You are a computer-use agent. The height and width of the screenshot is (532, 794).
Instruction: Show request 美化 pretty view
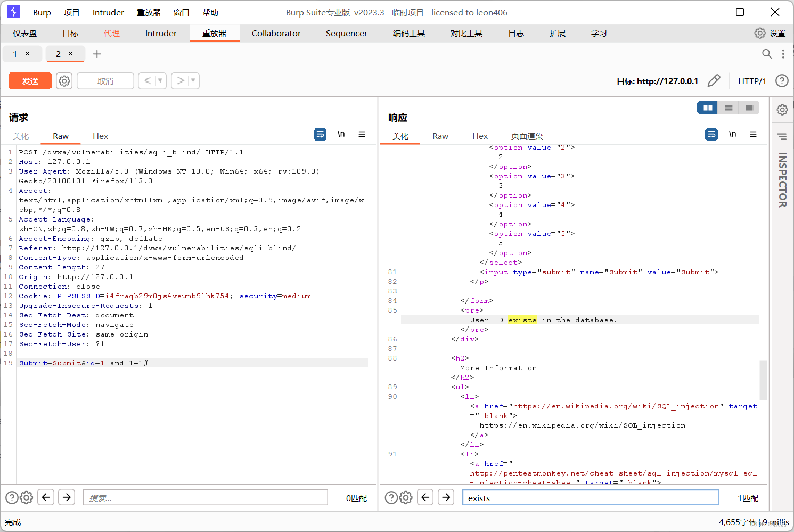[x=21, y=136]
